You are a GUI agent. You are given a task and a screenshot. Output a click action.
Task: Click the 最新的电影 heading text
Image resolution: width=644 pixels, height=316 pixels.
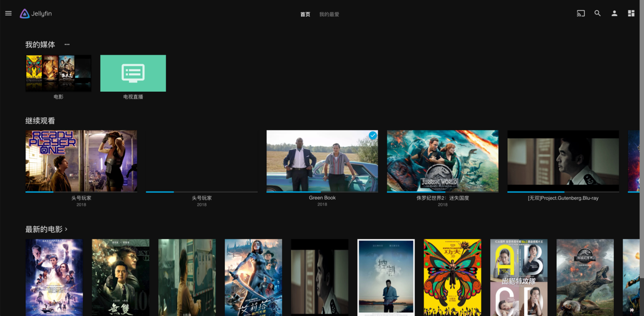point(44,229)
